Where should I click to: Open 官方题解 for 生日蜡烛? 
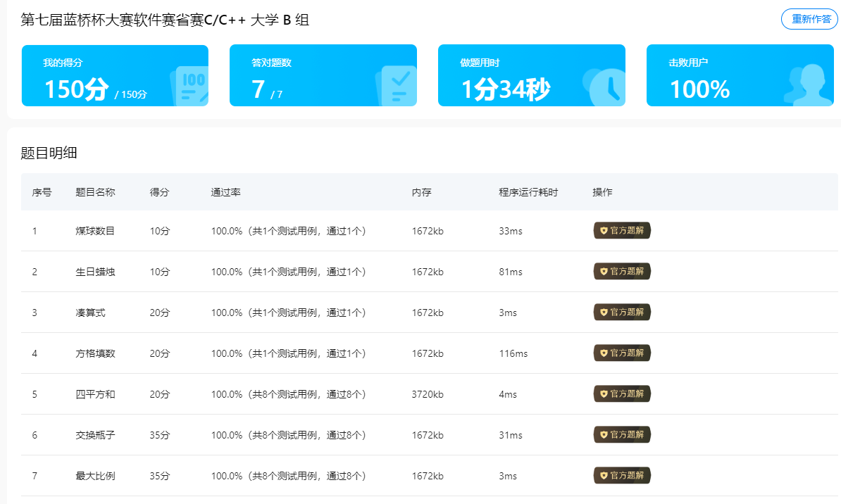[x=622, y=271]
